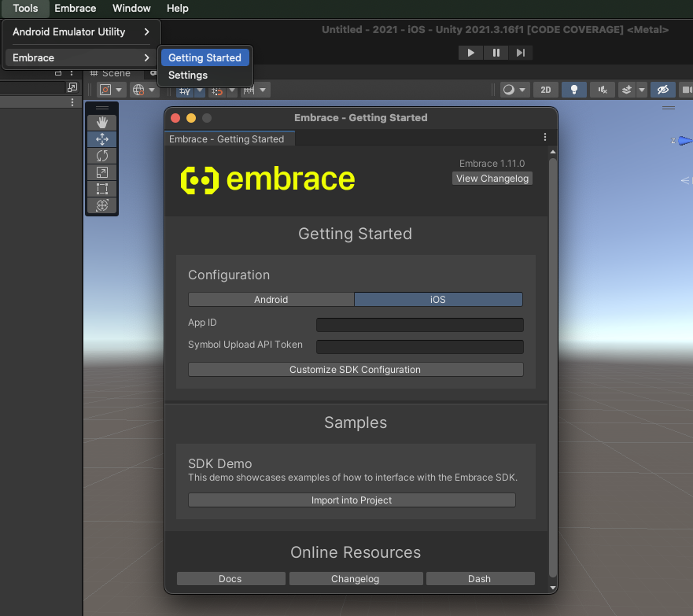Toggle 2D scene view mode

546,90
